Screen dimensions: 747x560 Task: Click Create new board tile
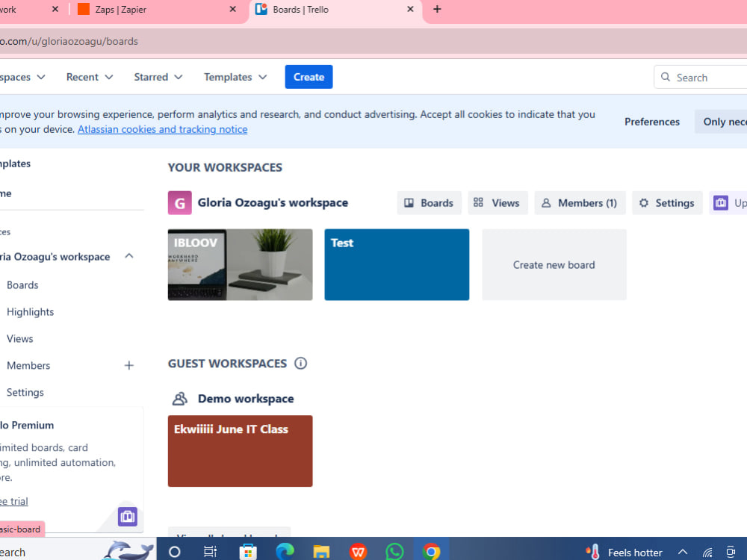(x=554, y=265)
